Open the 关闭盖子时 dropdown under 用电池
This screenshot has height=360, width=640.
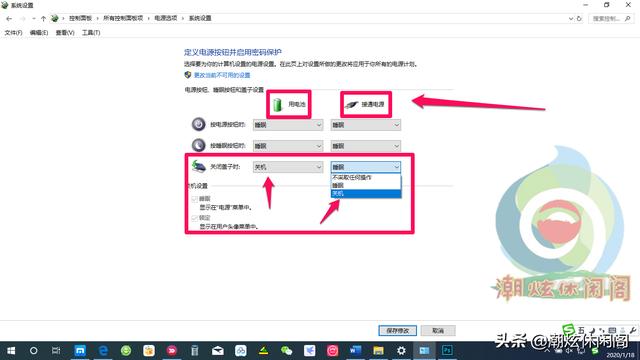288,167
